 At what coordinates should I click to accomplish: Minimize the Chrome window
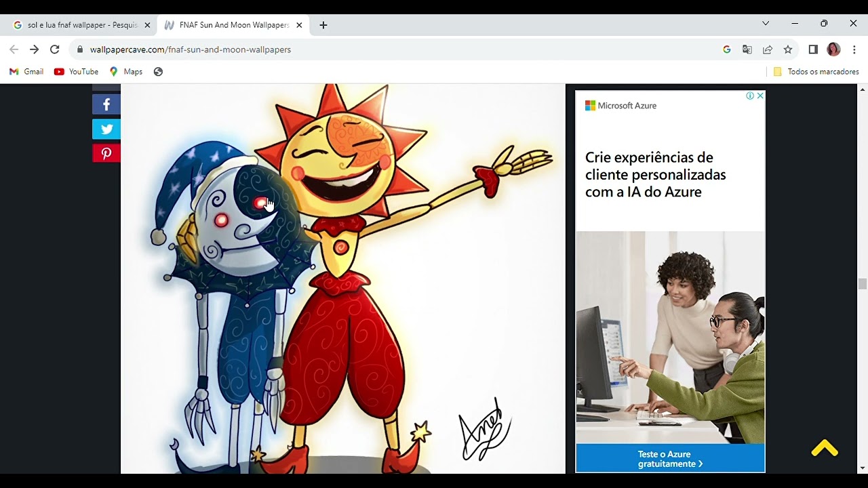(795, 23)
